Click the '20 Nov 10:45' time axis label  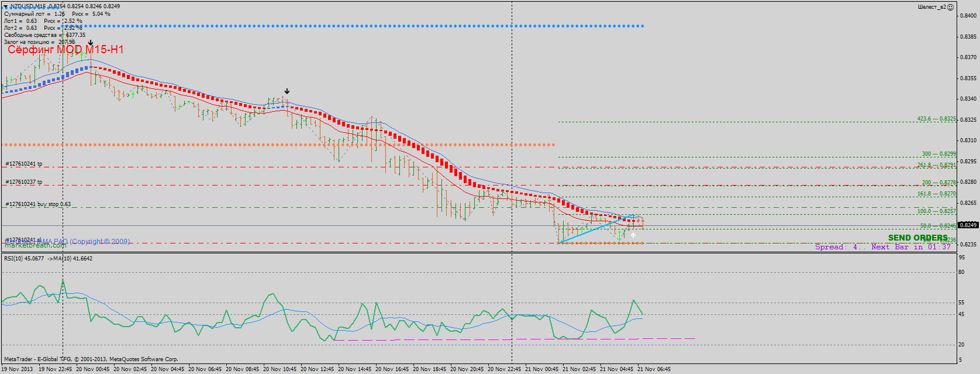click(279, 369)
